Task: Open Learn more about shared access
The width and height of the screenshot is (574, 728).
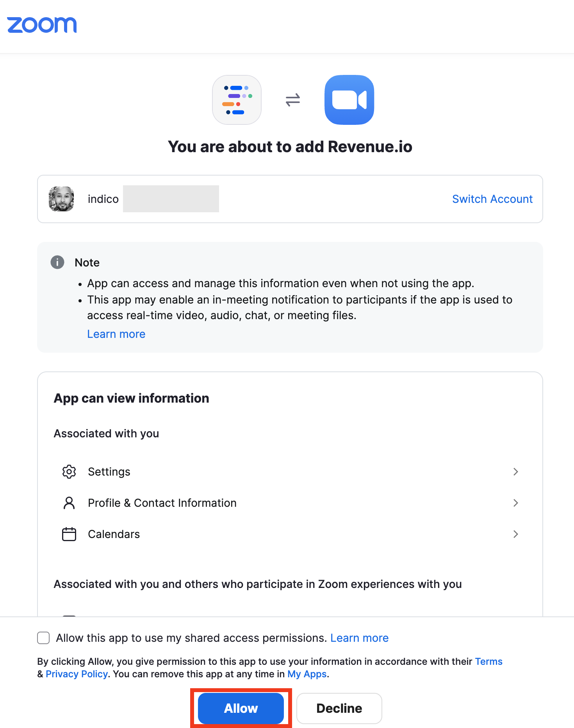Action: point(359,638)
